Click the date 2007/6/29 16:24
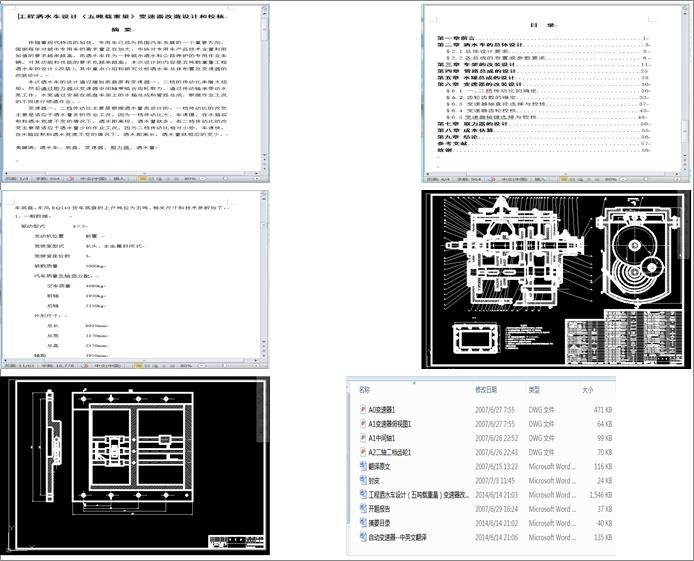Viewport: 694px width, 561px height. tap(497, 509)
